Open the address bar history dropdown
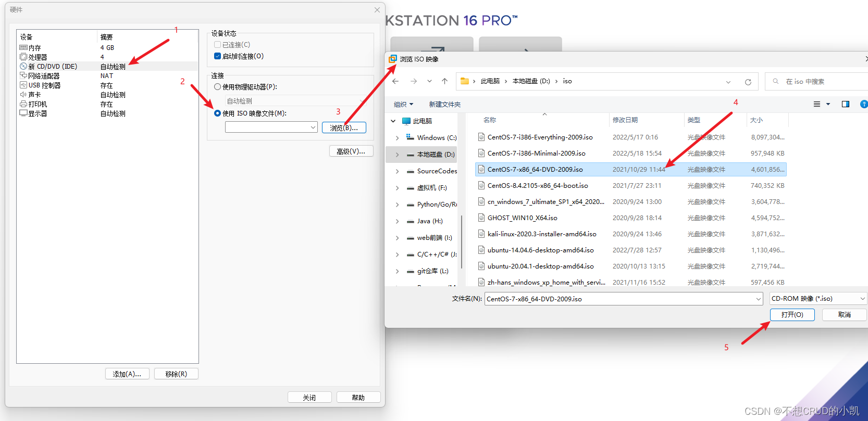The image size is (868, 421). (728, 82)
